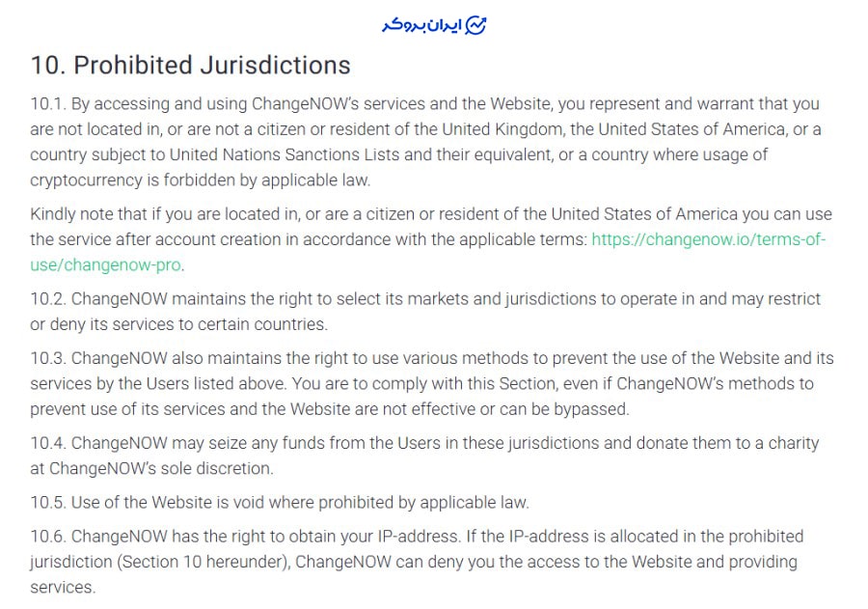The height and width of the screenshot is (609, 868).
Task: Click paragraph 10.1 about accessing services
Action: tap(425, 142)
